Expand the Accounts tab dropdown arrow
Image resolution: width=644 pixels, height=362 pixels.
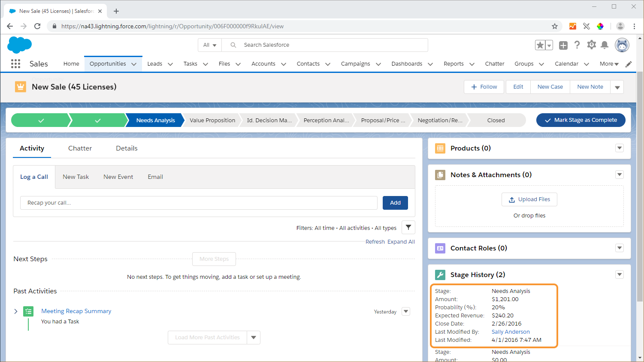(284, 64)
